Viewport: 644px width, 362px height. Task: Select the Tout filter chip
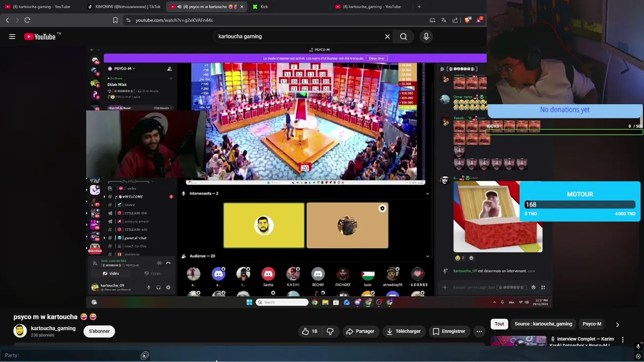(499, 324)
